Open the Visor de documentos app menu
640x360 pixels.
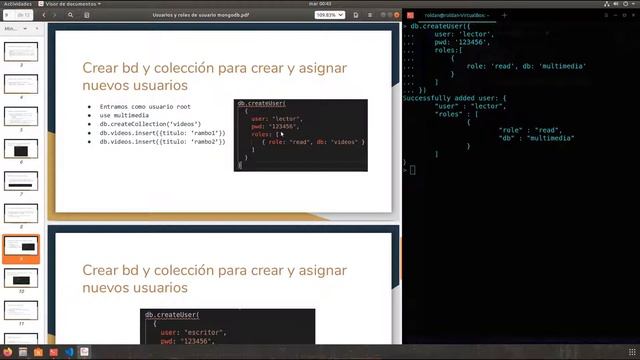70,4
